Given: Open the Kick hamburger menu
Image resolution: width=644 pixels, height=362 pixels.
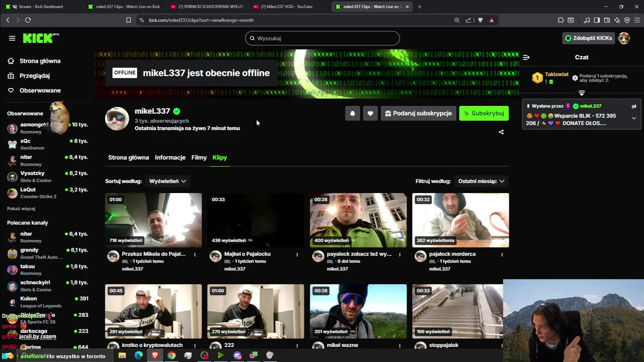Looking at the screenshot, I should (x=12, y=38).
